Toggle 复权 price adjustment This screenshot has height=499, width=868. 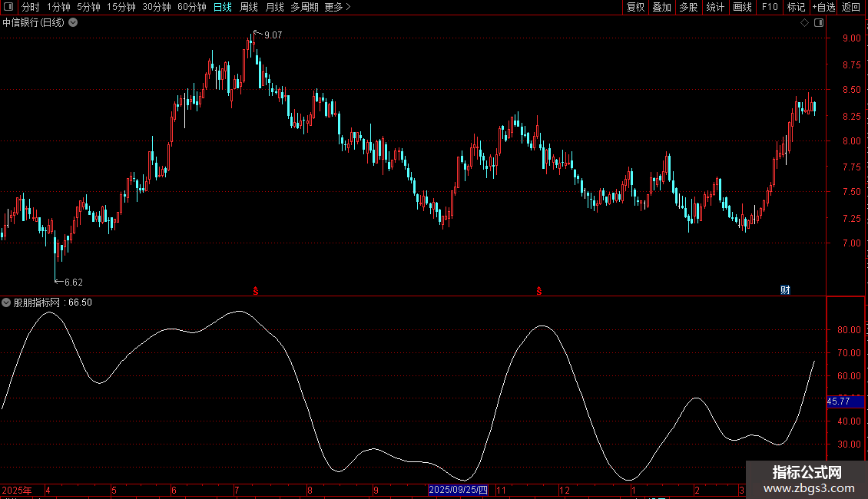click(x=635, y=7)
